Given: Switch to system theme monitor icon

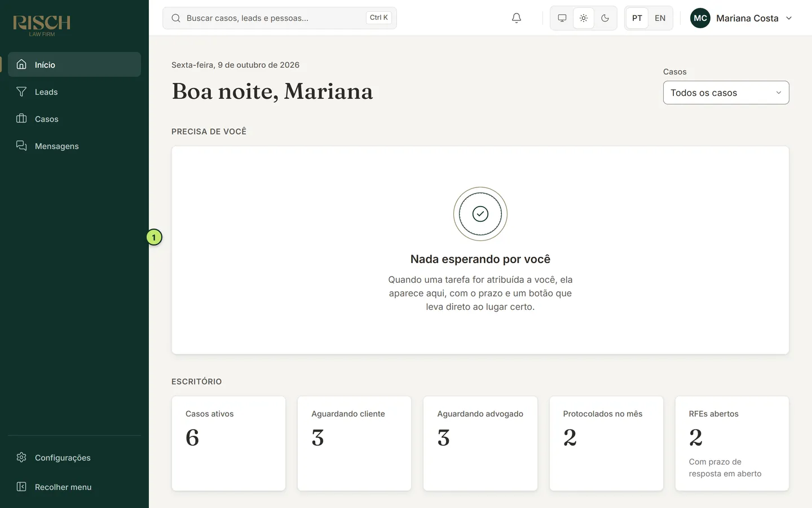Looking at the screenshot, I should pyautogui.click(x=562, y=18).
